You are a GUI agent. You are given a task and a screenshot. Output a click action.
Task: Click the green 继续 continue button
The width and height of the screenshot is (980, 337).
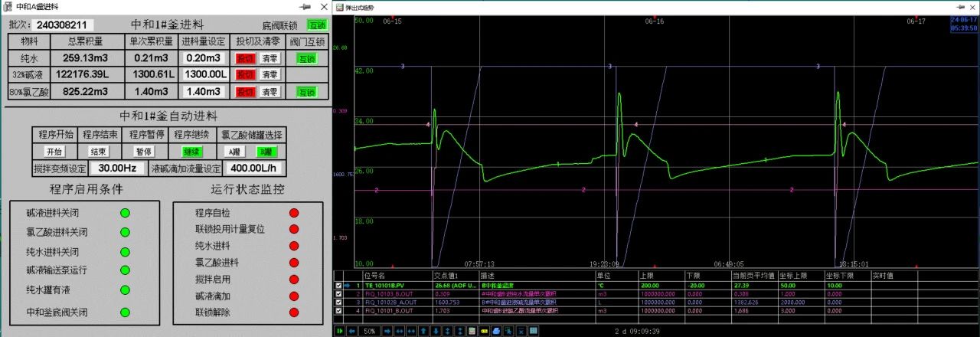[x=191, y=152]
